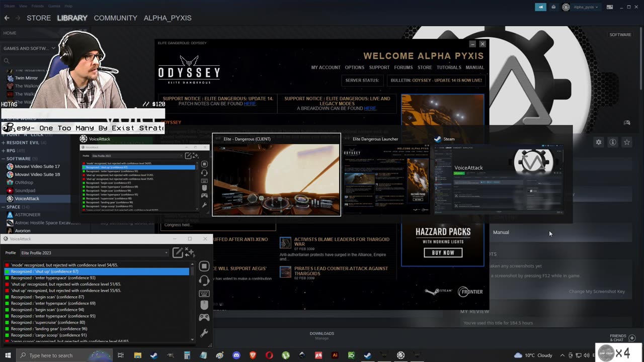Select OVRdrop in library list

(24, 183)
